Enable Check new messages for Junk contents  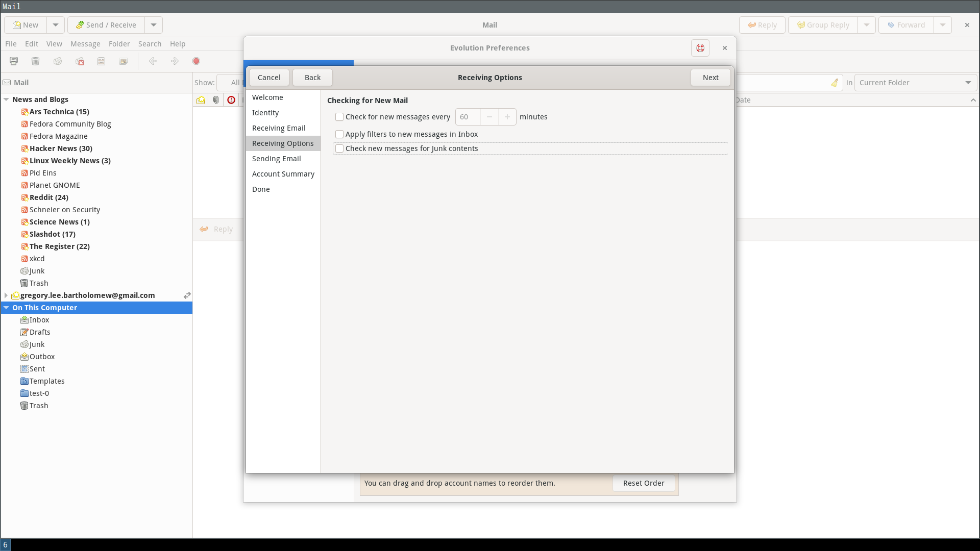pos(339,148)
